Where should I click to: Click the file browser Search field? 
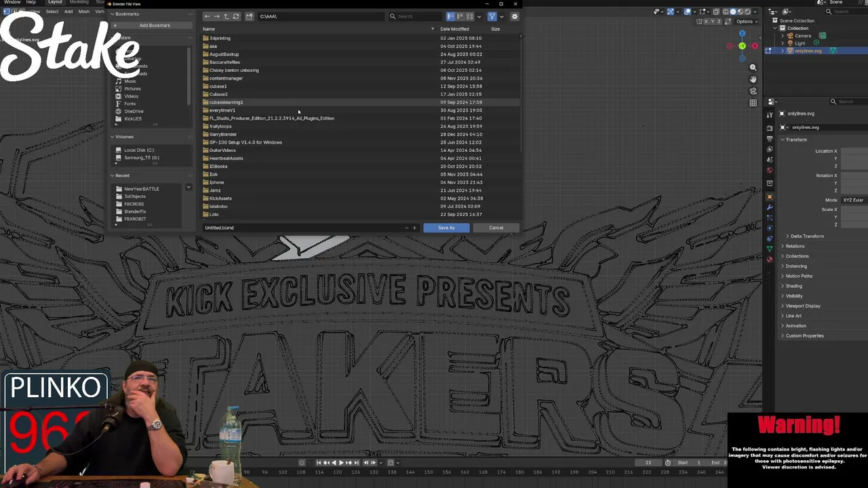click(415, 16)
